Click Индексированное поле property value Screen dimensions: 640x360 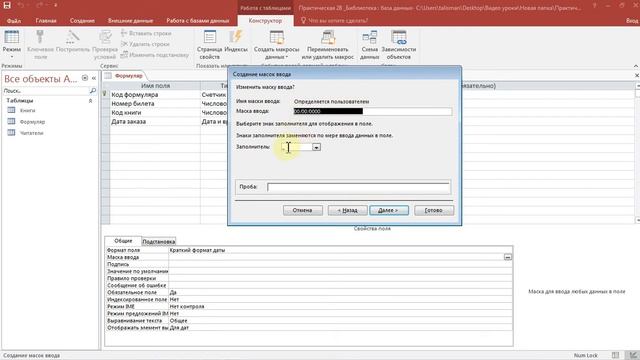click(x=340, y=300)
